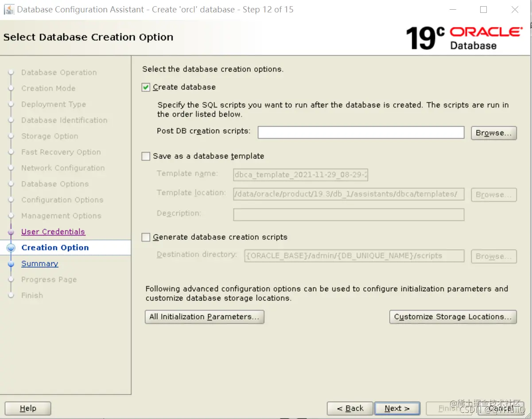Click Finish step label in sidebar
532x419 pixels.
(32, 296)
